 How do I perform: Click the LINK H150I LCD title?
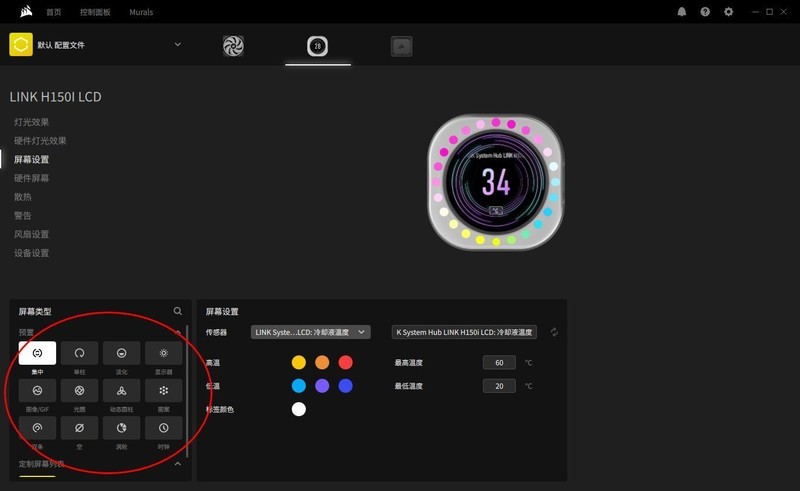click(56, 97)
